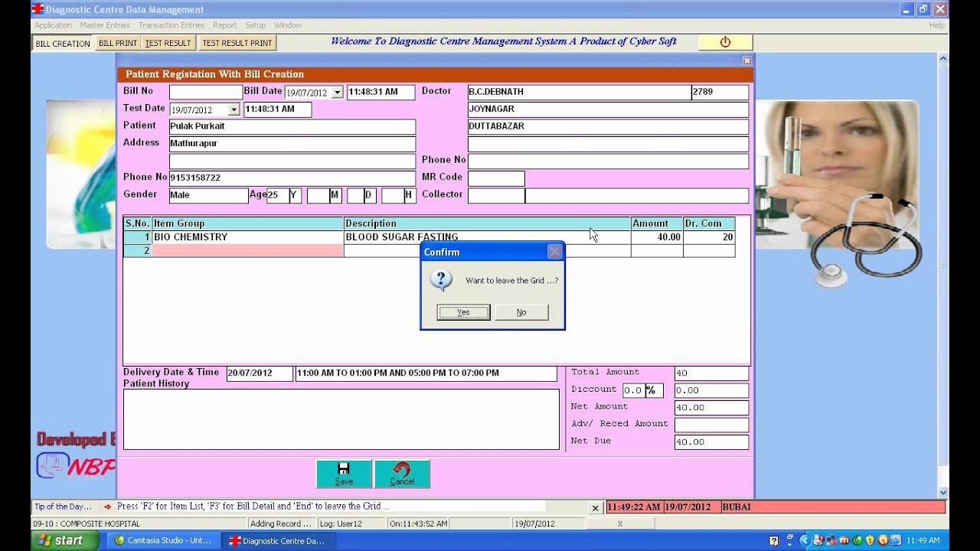The height and width of the screenshot is (551, 980).
Task: Expand hidden tray icons chevron
Action: pos(804,540)
